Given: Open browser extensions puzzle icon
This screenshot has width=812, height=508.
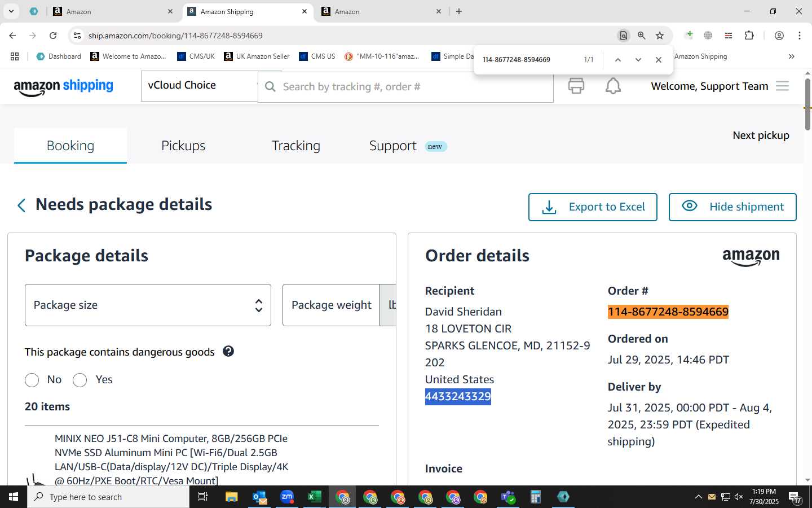Looking at the screenshot, I should point(749,36).
